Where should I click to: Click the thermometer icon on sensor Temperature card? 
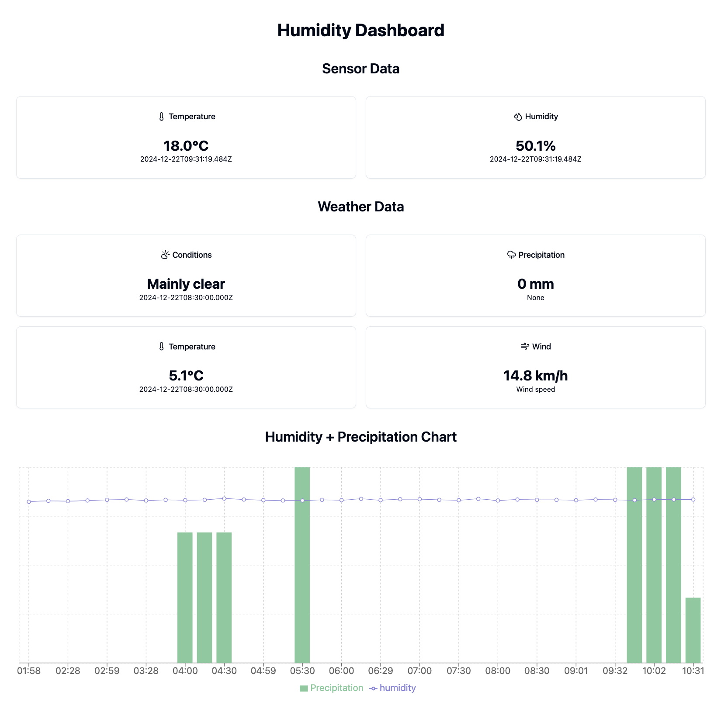pos(161,116)
